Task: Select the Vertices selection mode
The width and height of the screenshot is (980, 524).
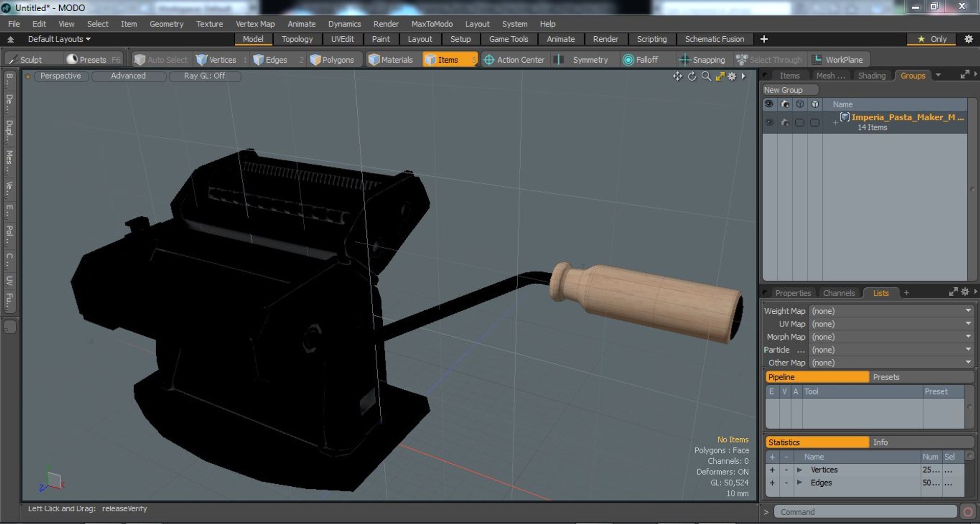Action: click(217, 60)
